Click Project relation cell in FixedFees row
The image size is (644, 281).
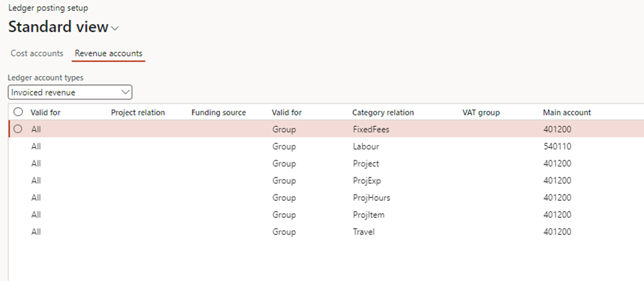pos(149,130)
